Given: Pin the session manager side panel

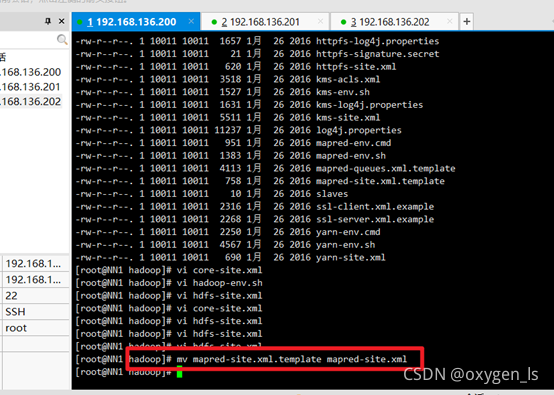Looking at the screenshot, I should tap(48, 21).
